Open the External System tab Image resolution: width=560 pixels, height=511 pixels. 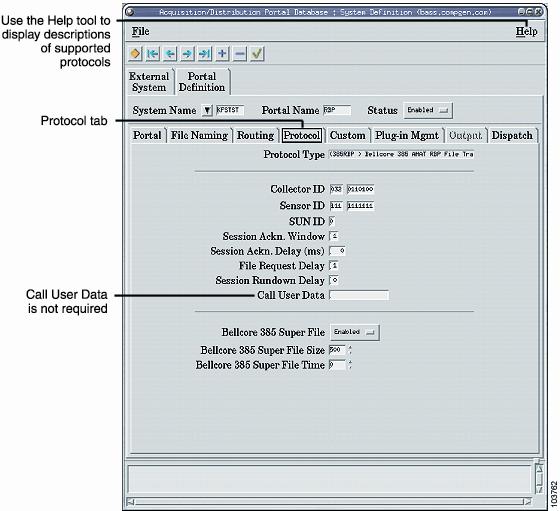coord(149,82)
